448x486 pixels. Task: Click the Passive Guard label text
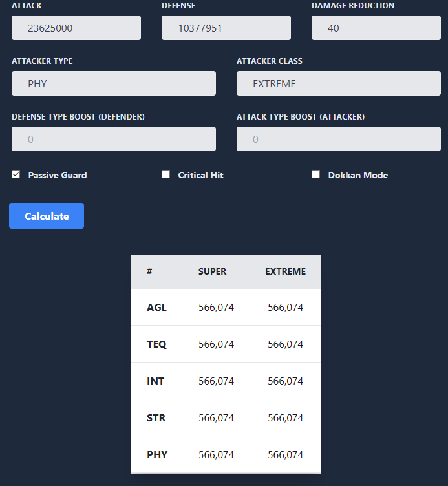point(58,175)
